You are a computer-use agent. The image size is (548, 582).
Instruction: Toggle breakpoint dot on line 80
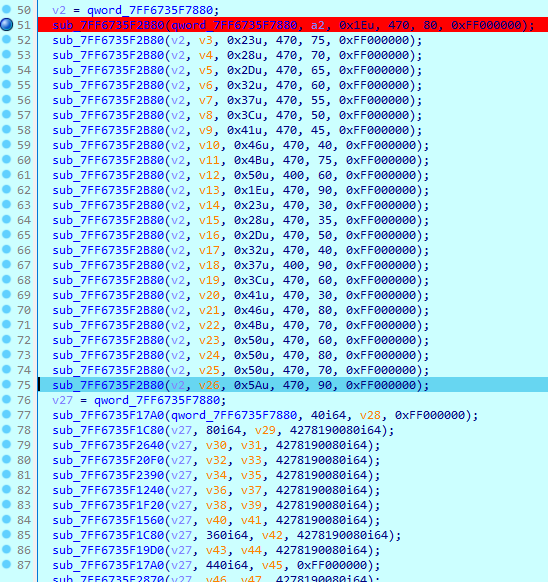[x=6, y=460]
